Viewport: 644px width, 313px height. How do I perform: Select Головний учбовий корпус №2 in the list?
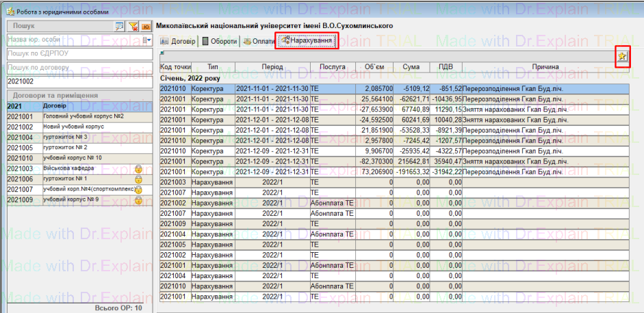pyautogui.click(x=82, y=117)
